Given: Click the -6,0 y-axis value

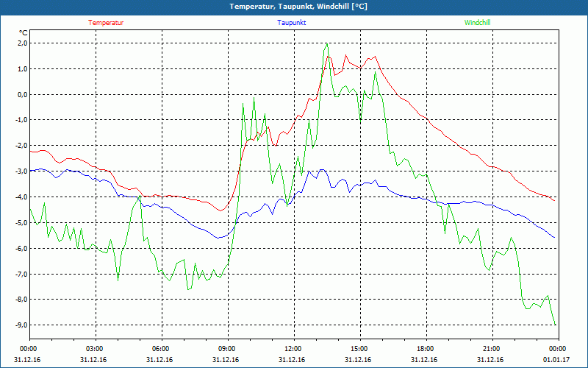Looking at the screenshot, I should 21,248.
